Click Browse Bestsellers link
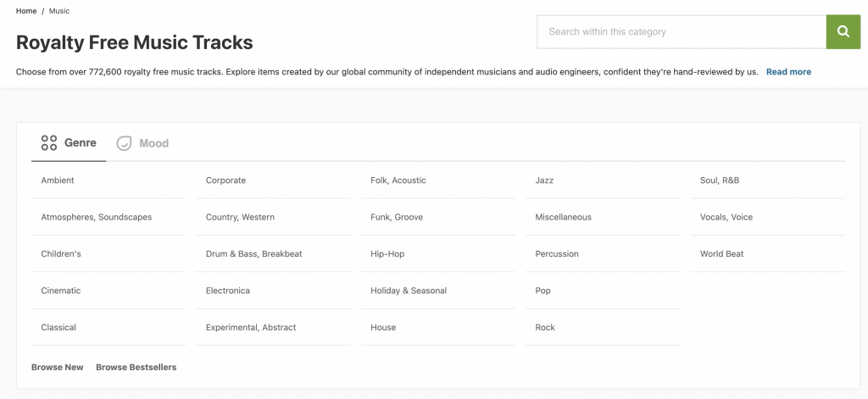The image size is (868, 399). pos(136,368)
